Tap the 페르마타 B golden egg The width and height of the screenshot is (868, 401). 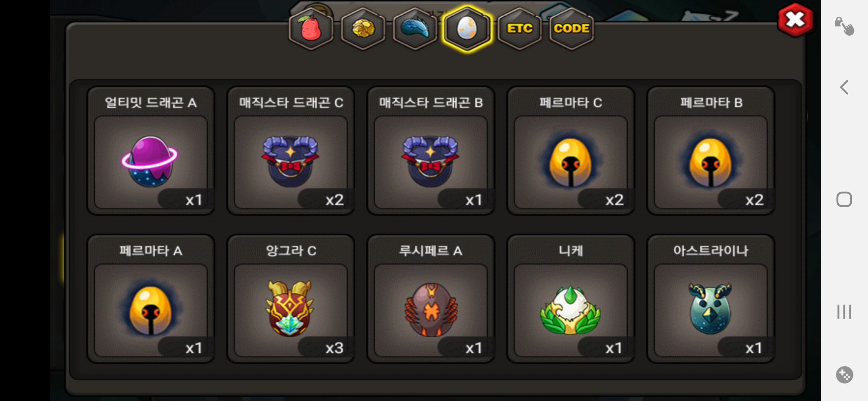711,151
